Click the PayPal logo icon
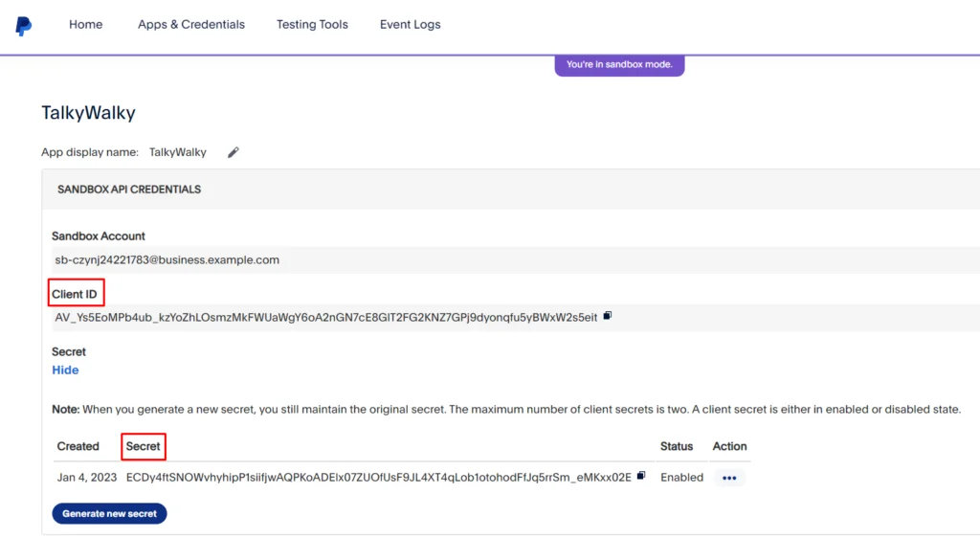Viewport: 980px width, 538px height. (x=23, y=26)
